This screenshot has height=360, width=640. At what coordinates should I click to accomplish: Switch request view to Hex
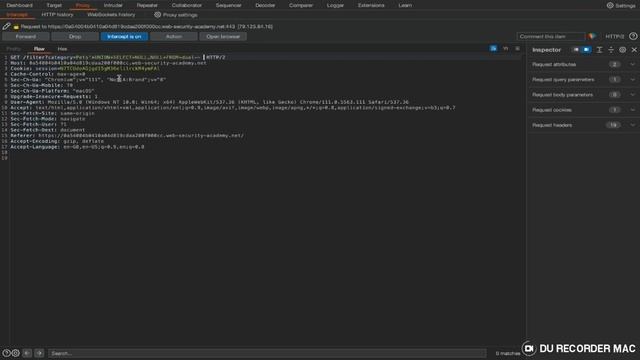pyautogui.click(x=62, y=49)
